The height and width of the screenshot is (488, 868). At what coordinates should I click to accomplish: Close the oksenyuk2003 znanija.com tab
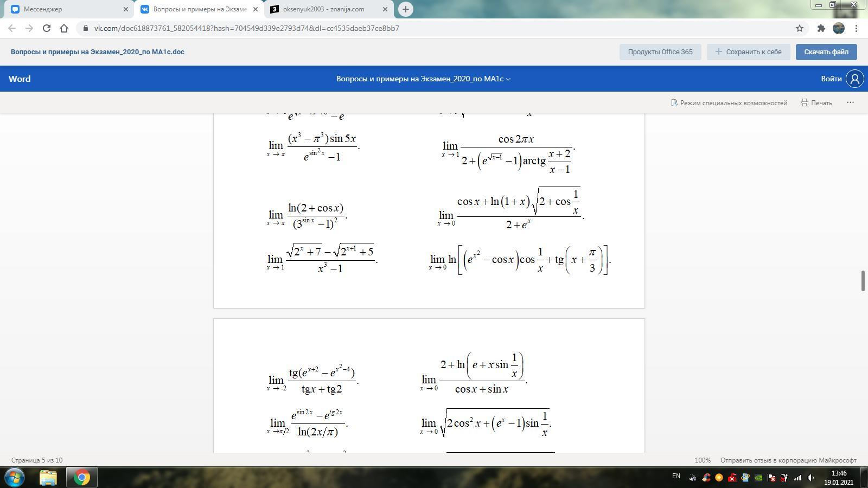(x=385, y=9)
